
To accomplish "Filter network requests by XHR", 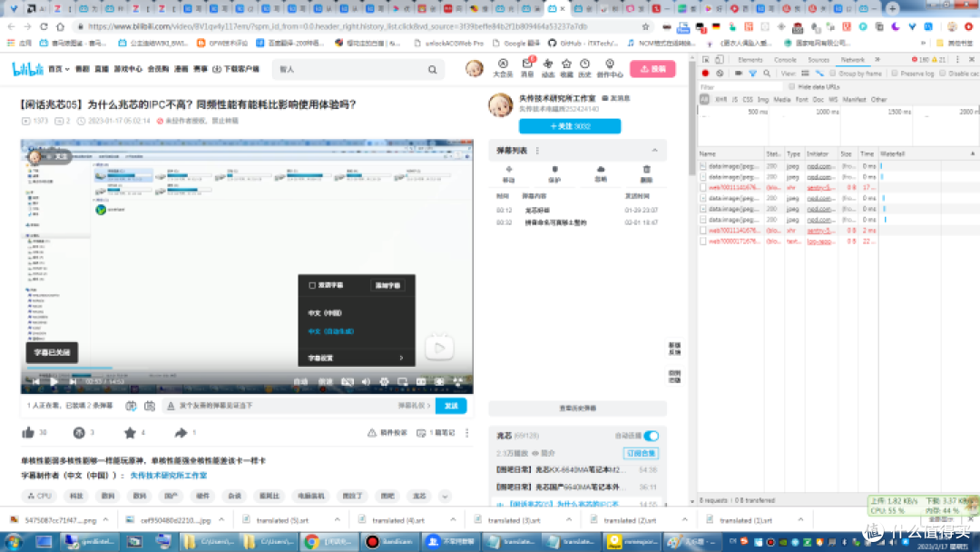I will [720, 99].
